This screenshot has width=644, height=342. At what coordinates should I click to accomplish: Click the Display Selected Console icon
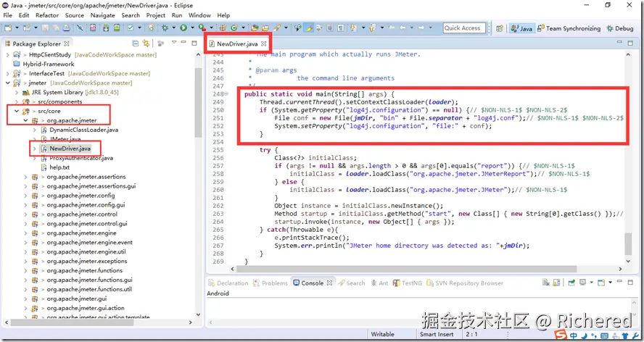click(x=583, y=283)
